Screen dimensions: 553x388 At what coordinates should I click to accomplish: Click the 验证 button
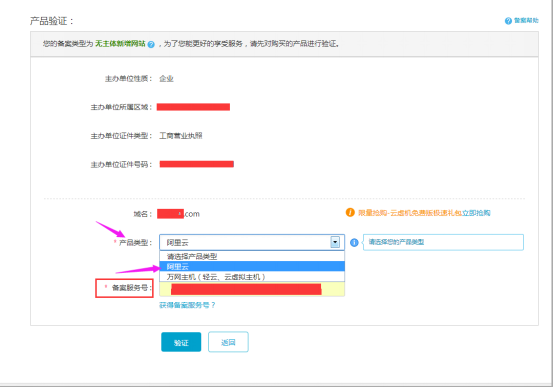pyautogui.click(x=181, y=342)
